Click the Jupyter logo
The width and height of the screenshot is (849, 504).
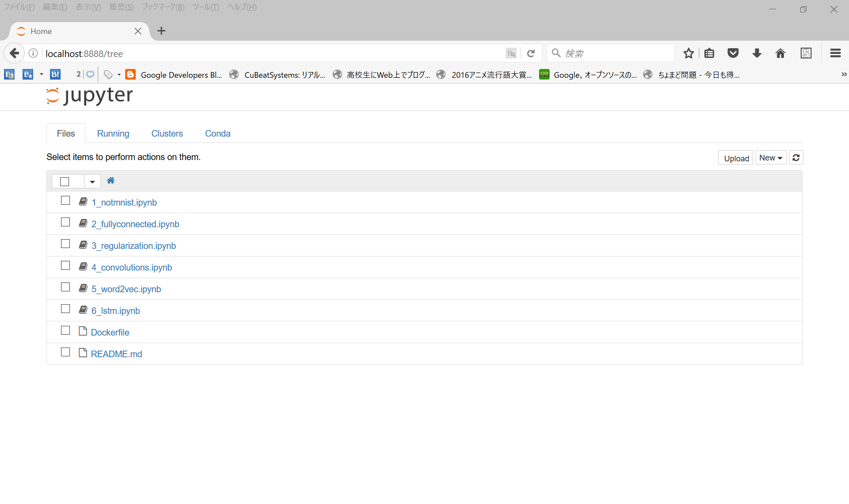tap(89, 95)
